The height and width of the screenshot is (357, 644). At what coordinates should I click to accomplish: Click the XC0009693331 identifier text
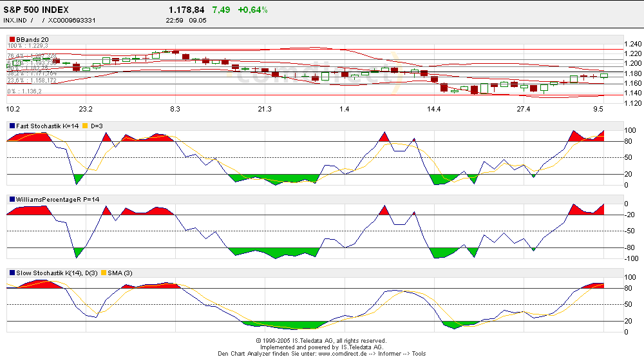72,20
